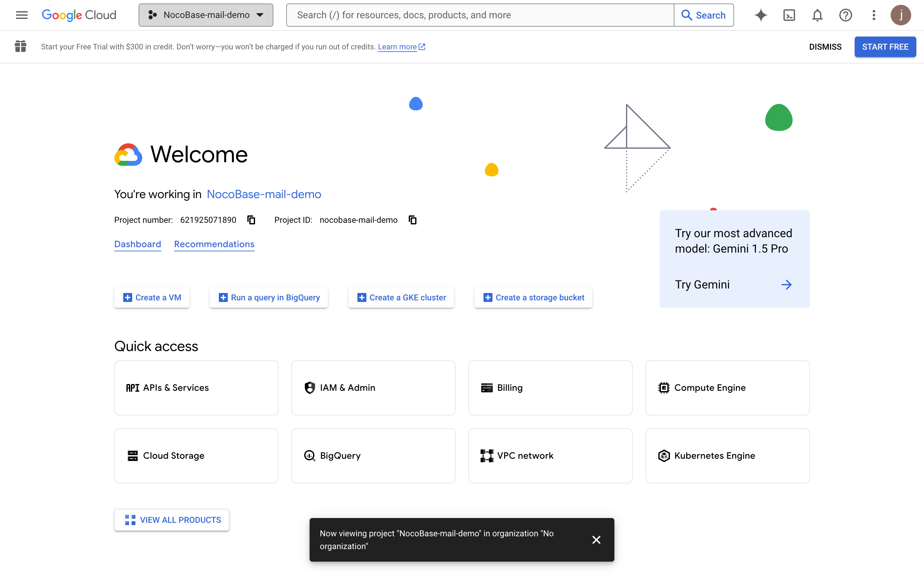924x577 pixels.
Task: Copy the project number to clipboard
Action: 251,220
